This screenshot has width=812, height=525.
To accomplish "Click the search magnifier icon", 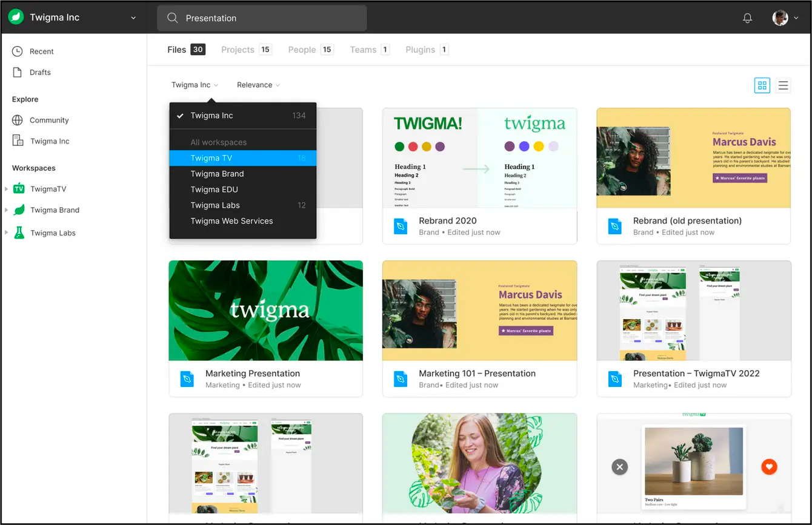I will point(172,18).
